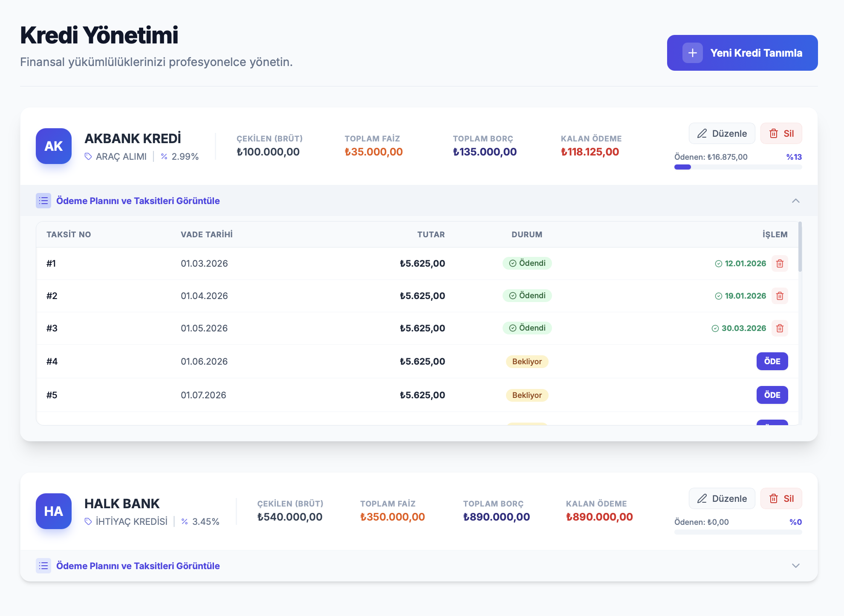Edit the AKBANK KREDİ with Düzenle
Screen dimensions: 844x616
pyautogui.click(x=722, y=133)
